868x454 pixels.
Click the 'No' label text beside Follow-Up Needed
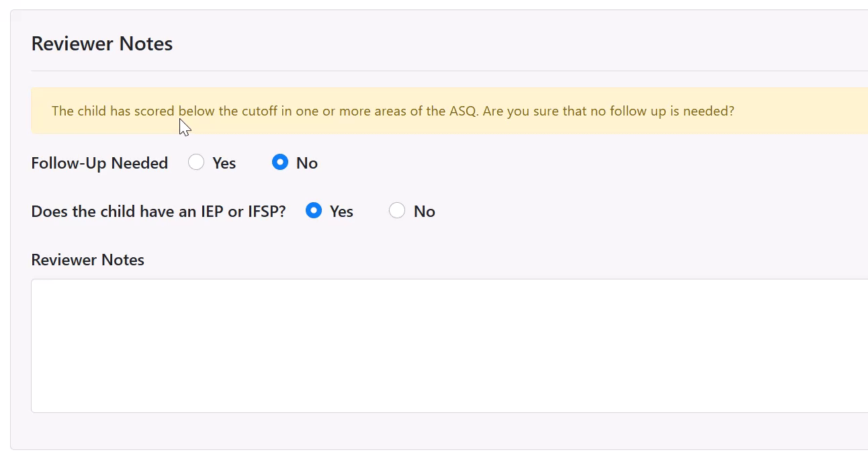coord(307,163)
